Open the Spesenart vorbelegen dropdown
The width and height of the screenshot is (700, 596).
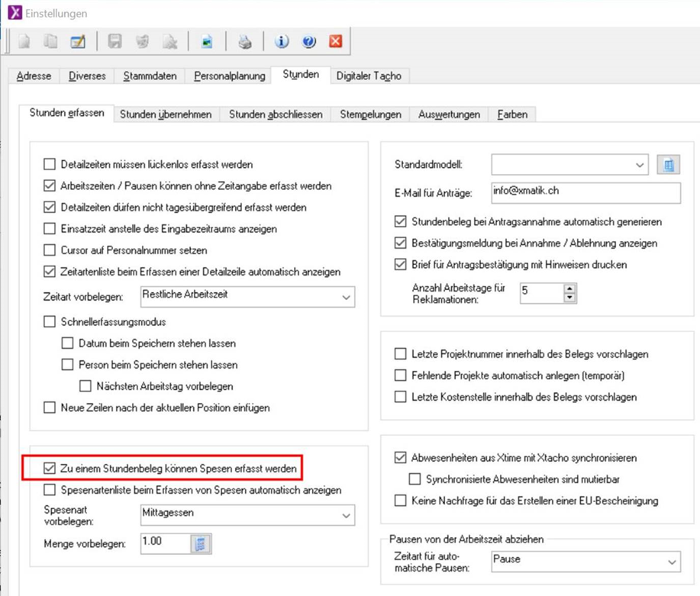coord(347,517)
